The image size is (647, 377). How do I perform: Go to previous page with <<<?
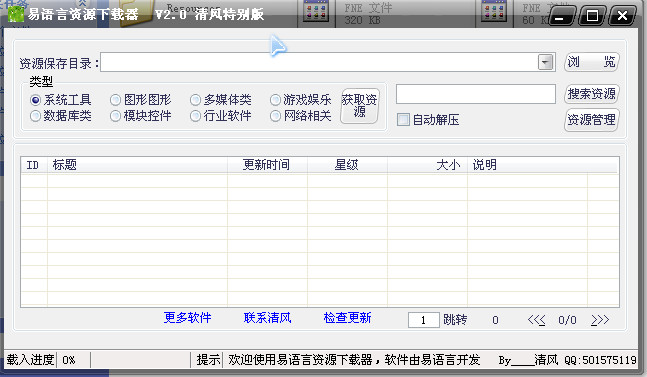pos(536,320)
